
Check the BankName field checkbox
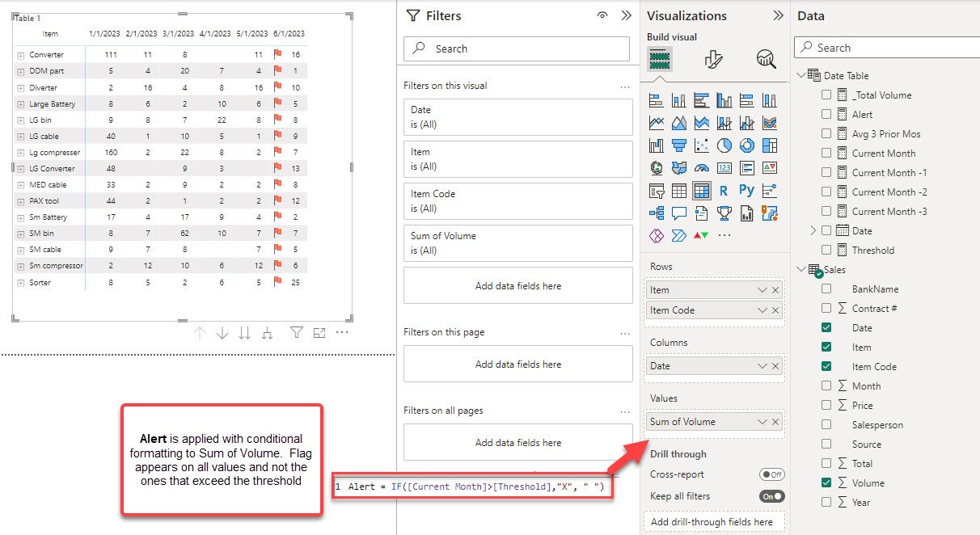point(826,289)
